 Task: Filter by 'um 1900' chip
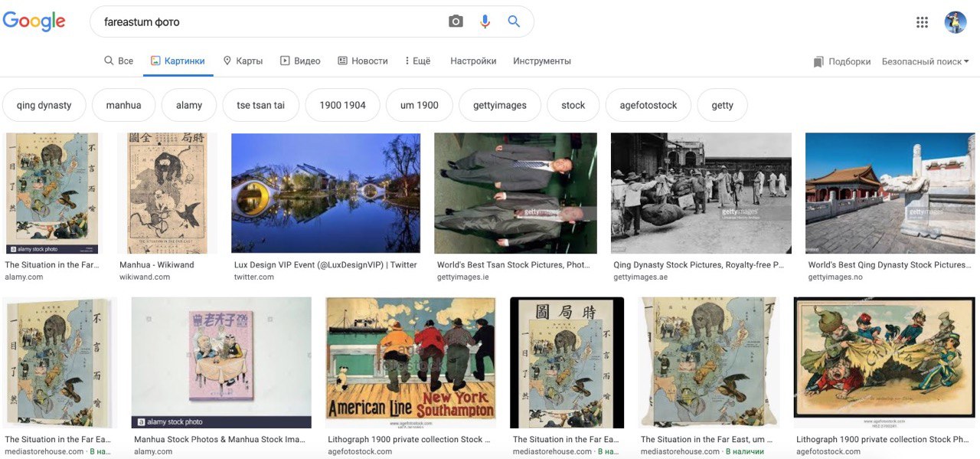tap(420, 106)
